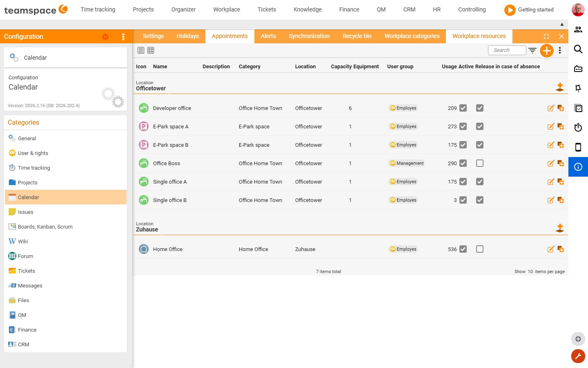Image resolution: width=588 pixels, height=368 pixels.
Task: Collapse the Zuhause location group
Action: (x=560, y=228)
